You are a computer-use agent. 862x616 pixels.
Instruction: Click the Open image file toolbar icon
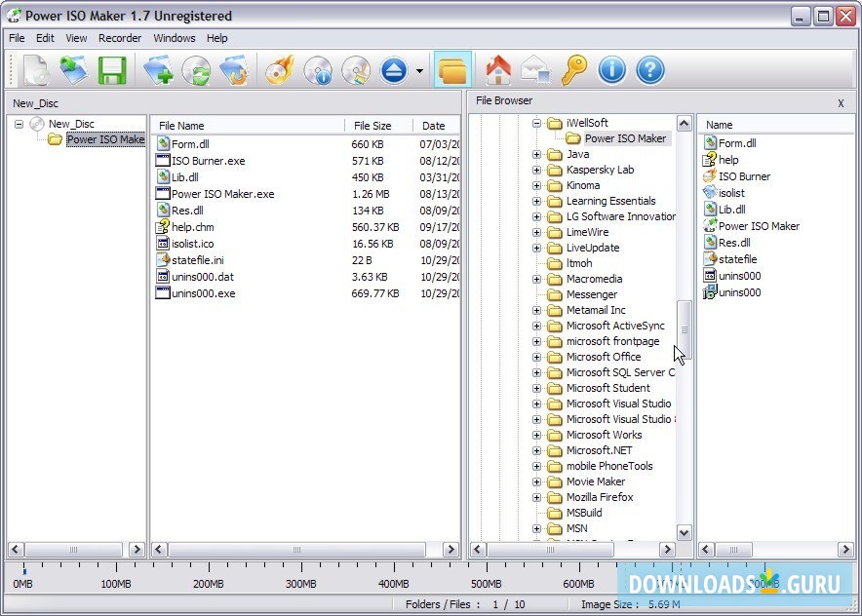pyautogui.click(x=74, y=70)
